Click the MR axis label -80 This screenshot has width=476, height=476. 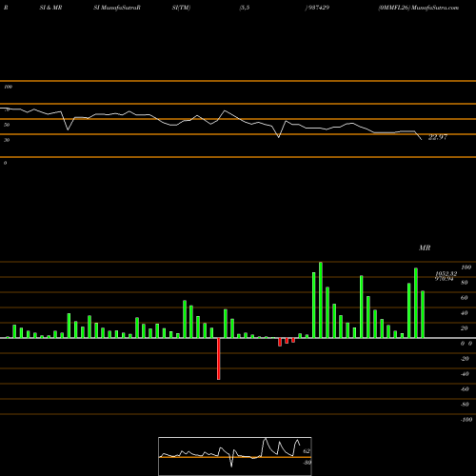(465, 405)
